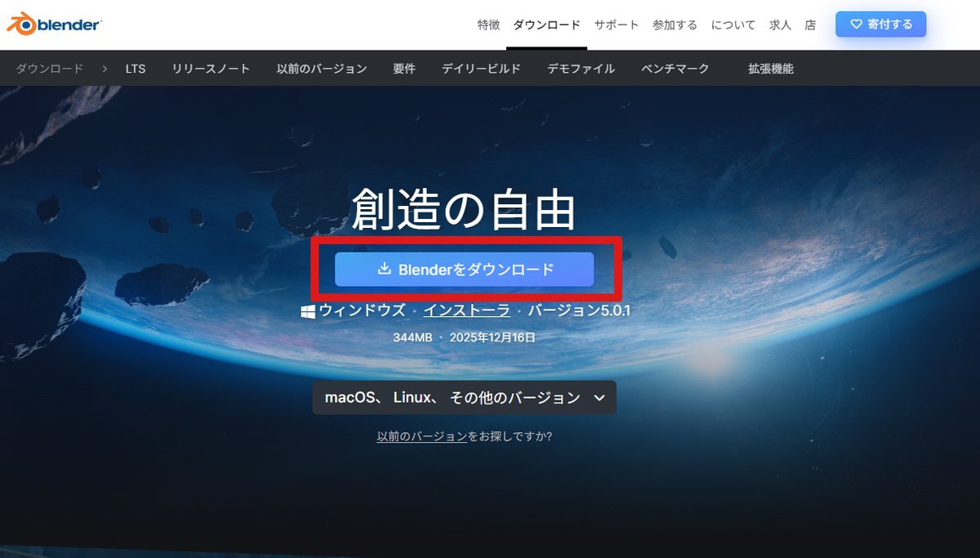Open the について page
The image size is (980, 558).
(x=733, y=25)
